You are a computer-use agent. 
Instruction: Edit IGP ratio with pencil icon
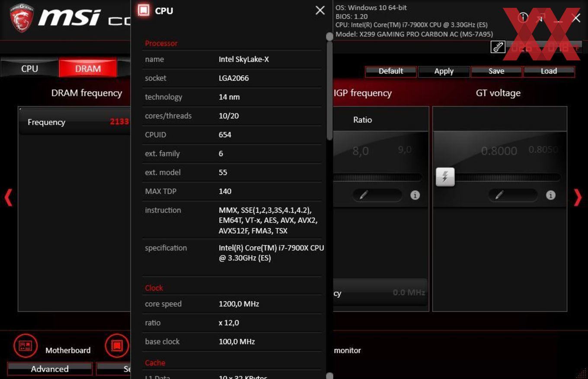click(x=364, y=195)
